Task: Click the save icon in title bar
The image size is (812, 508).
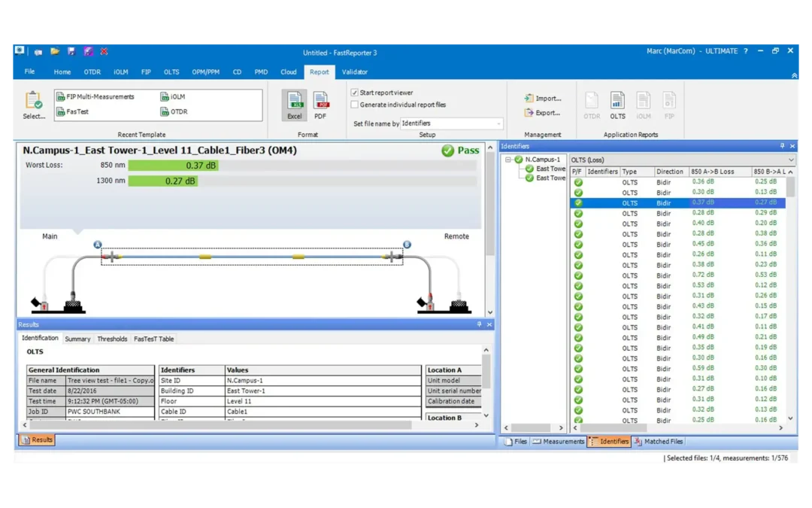Action: [71, 51]
